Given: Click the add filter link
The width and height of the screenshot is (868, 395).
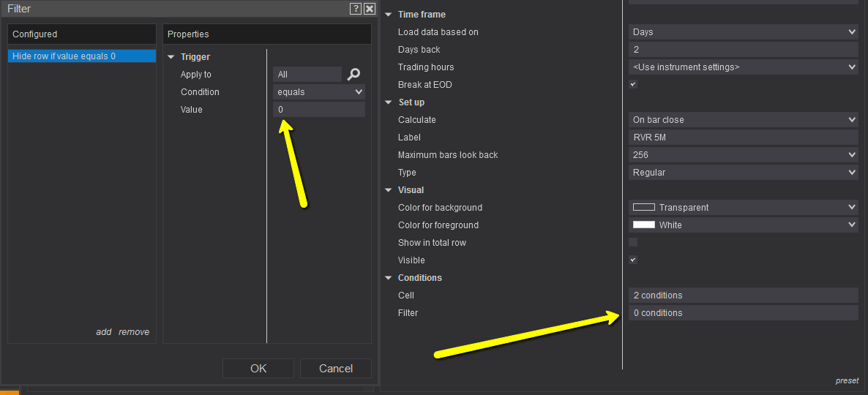Looking at the screenshot, I should click(104, 332).
